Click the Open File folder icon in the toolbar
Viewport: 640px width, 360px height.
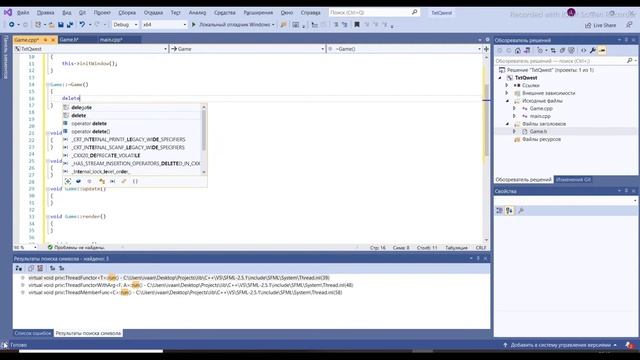coord(51,25)
